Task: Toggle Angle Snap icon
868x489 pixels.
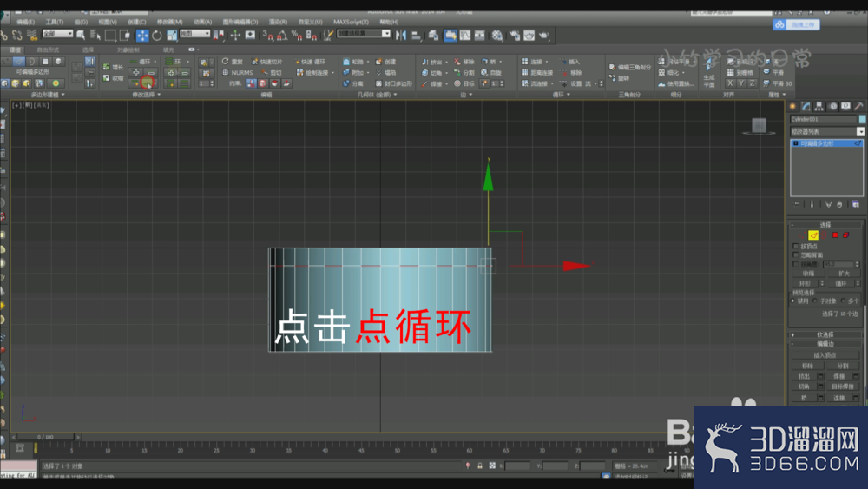Action: coord(282,36)
